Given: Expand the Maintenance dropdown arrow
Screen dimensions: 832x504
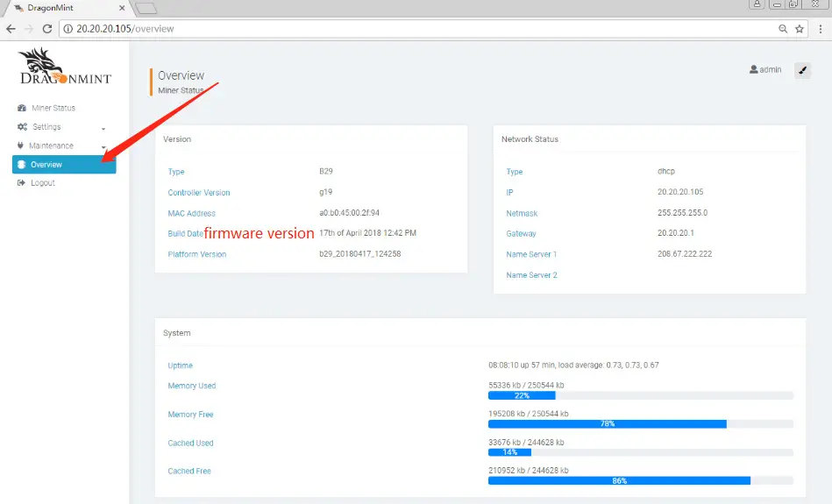Looking at the screenshot, I should tap(103, 147).
